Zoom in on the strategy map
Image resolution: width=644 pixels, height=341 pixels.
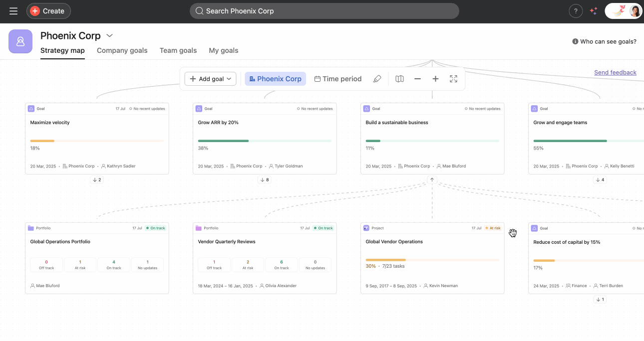(435, 78)
